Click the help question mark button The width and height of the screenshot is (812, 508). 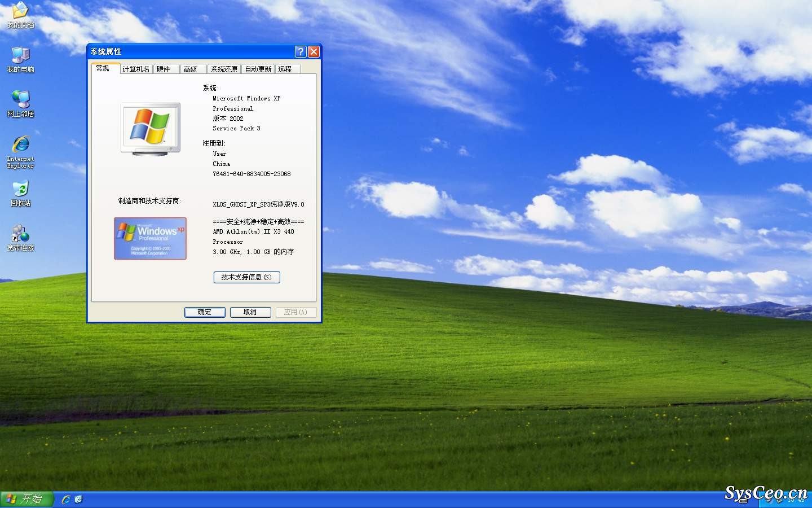click(x=301, y=51)
